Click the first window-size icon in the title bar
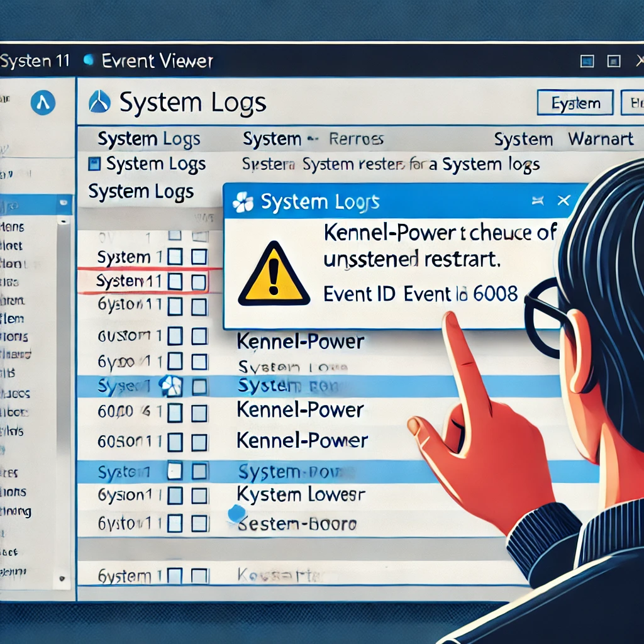The height and width of the screenshot is (644, 644). pyautogui.click(x=587, y=61)
